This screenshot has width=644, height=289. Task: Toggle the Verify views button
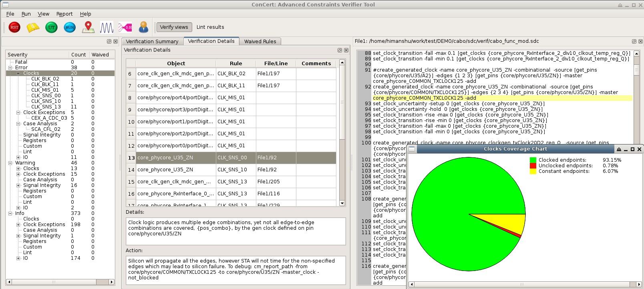[x=174, y=27]
